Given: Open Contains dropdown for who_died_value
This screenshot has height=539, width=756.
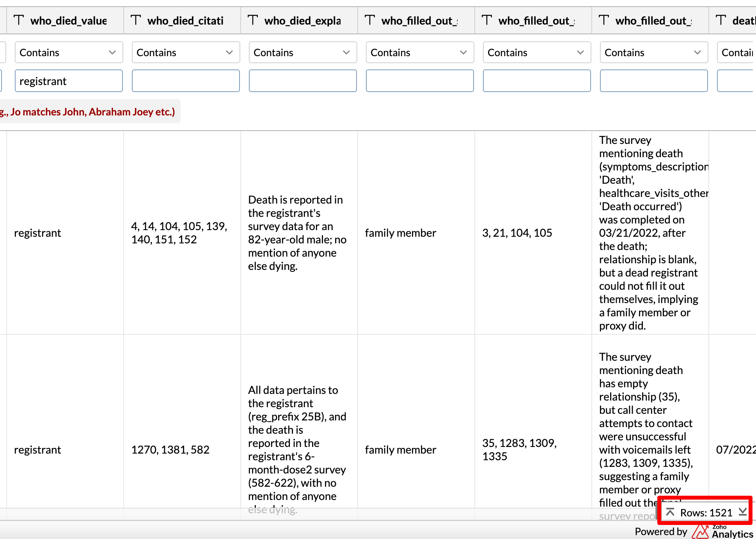Looking at the screenshot, I should coord(69,52).
